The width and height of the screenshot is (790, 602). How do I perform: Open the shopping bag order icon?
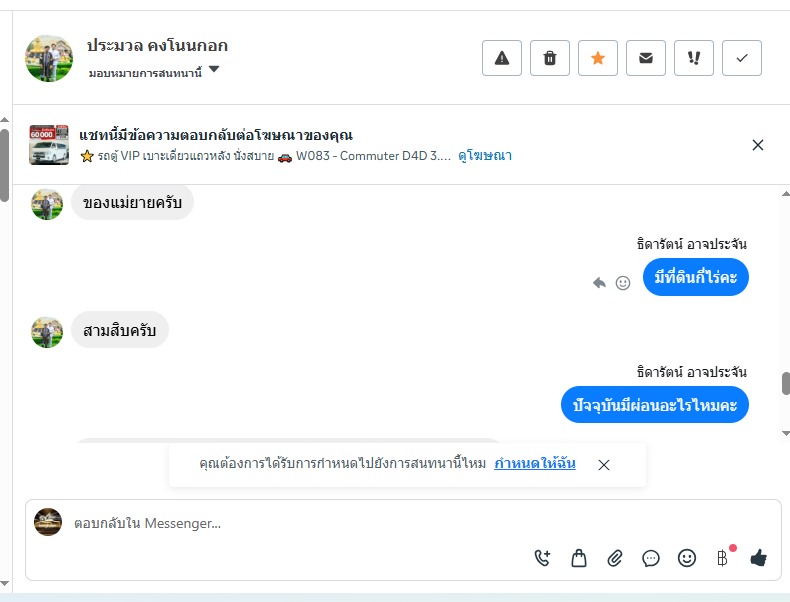point(579,558)
